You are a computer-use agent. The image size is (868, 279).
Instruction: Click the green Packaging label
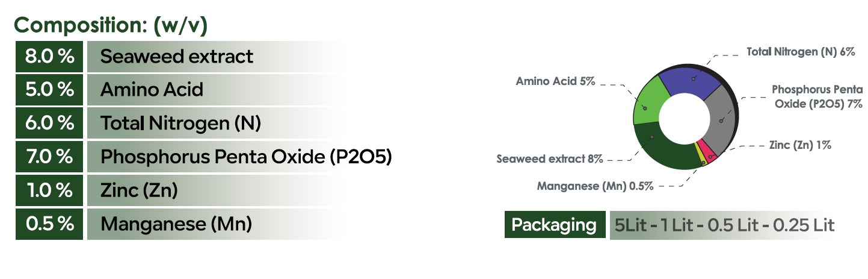click(554, 225)
